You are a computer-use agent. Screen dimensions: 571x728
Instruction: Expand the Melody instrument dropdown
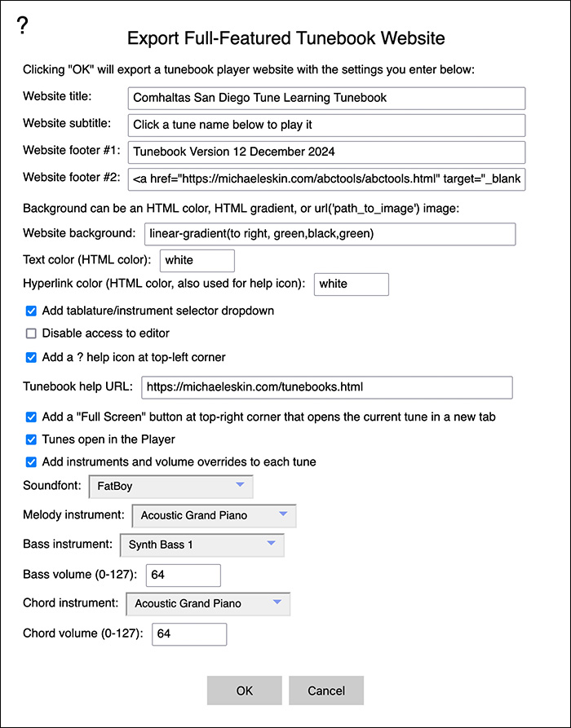215,516
